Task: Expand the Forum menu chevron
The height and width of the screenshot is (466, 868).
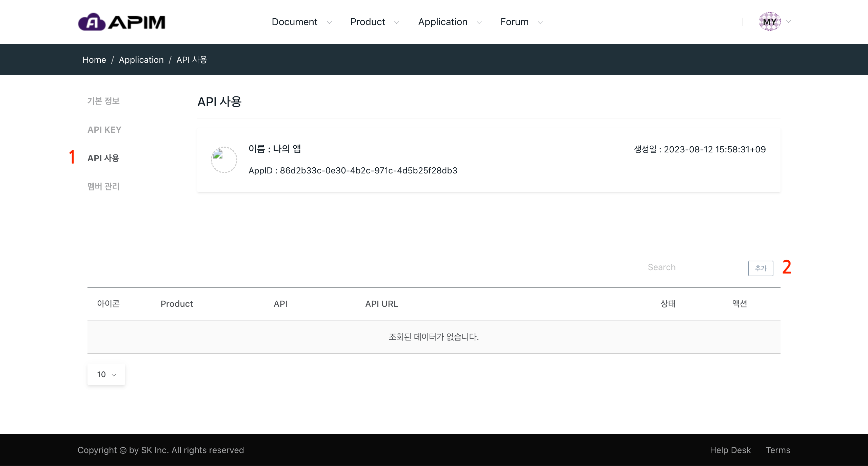Action: pyautogui.click(x=540, y=22)
